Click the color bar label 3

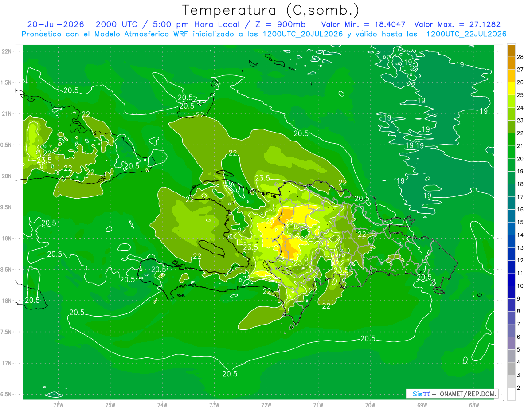[x=518, y=375]
